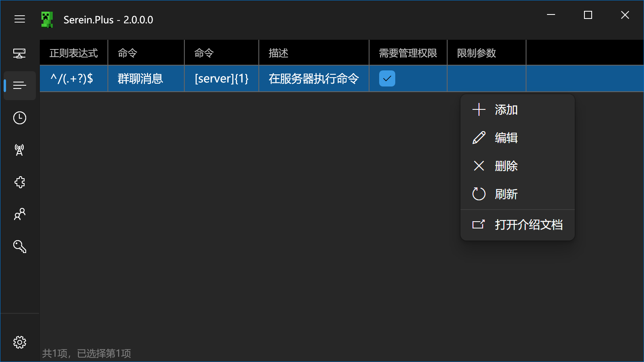Open the plugins puzzle sidebar icon

[19, 182]
